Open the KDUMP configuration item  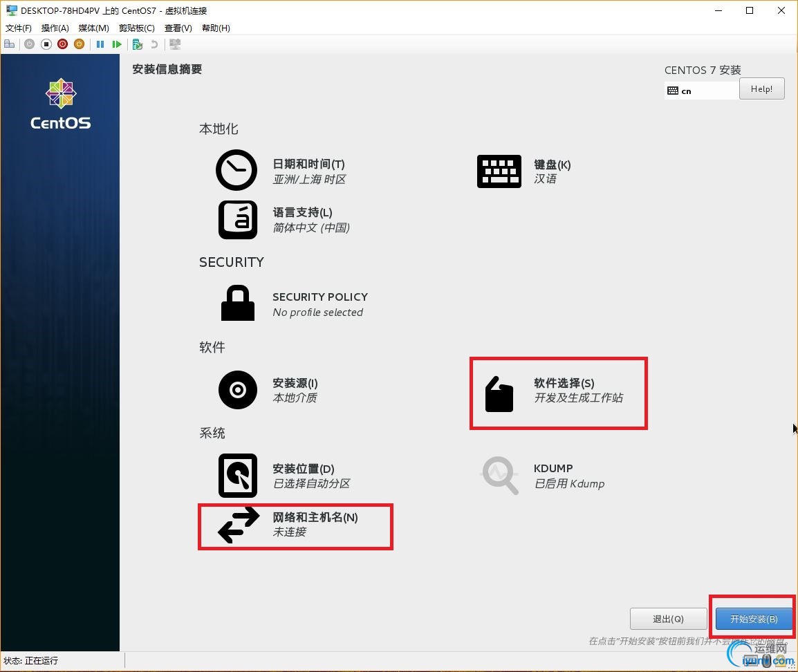coord(543,476)
